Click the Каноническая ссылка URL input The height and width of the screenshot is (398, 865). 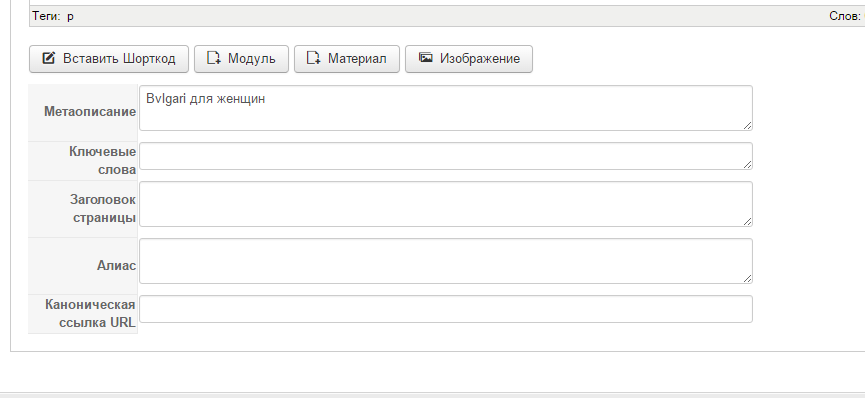[446, 309]
